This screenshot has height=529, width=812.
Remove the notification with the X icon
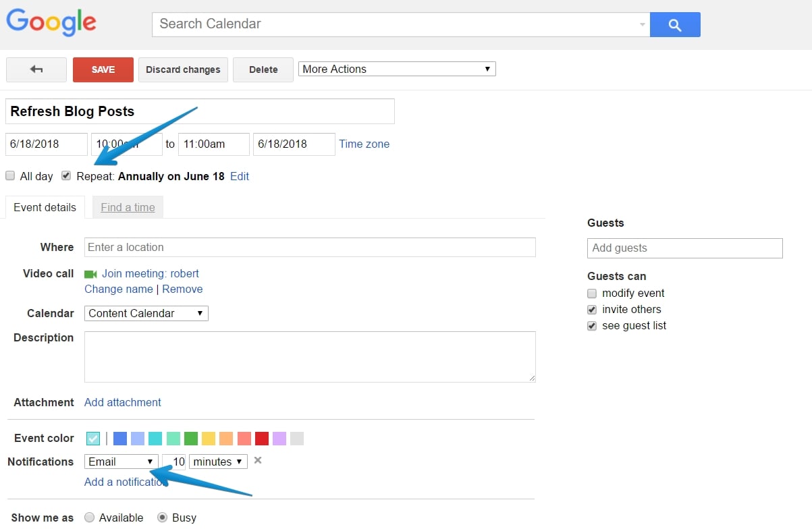pyautogui.click(x=257, y=461)
